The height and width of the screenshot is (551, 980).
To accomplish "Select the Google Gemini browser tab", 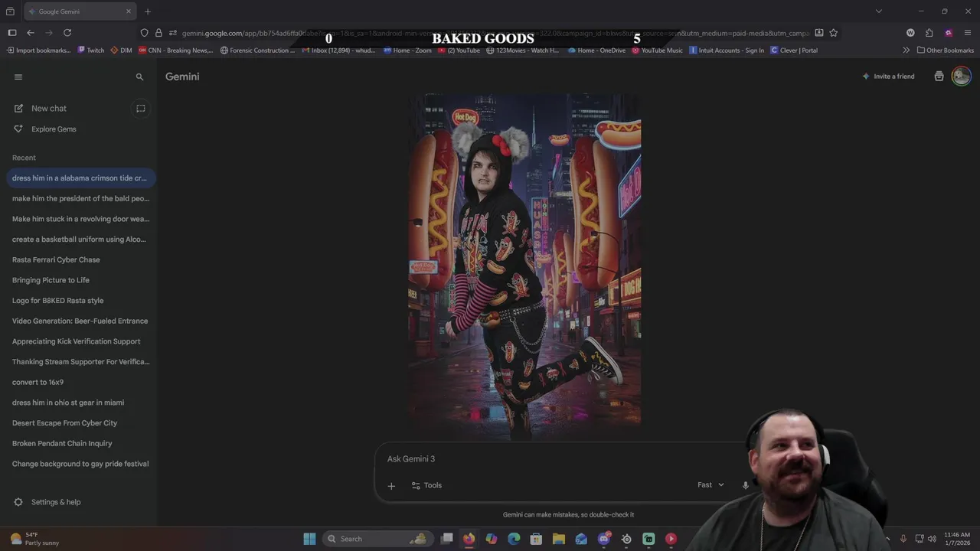I will point(80,11).
